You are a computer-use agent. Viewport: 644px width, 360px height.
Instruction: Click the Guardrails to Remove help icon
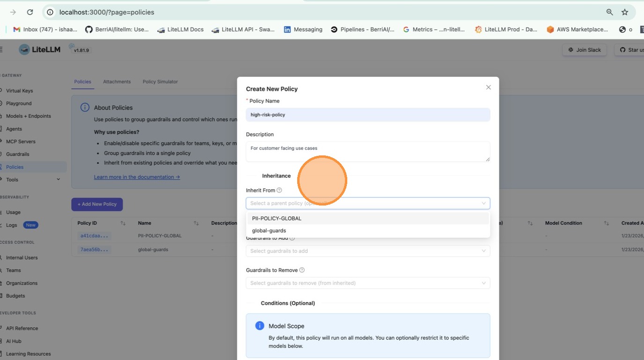pyautogui.click(x=302, y=270)
